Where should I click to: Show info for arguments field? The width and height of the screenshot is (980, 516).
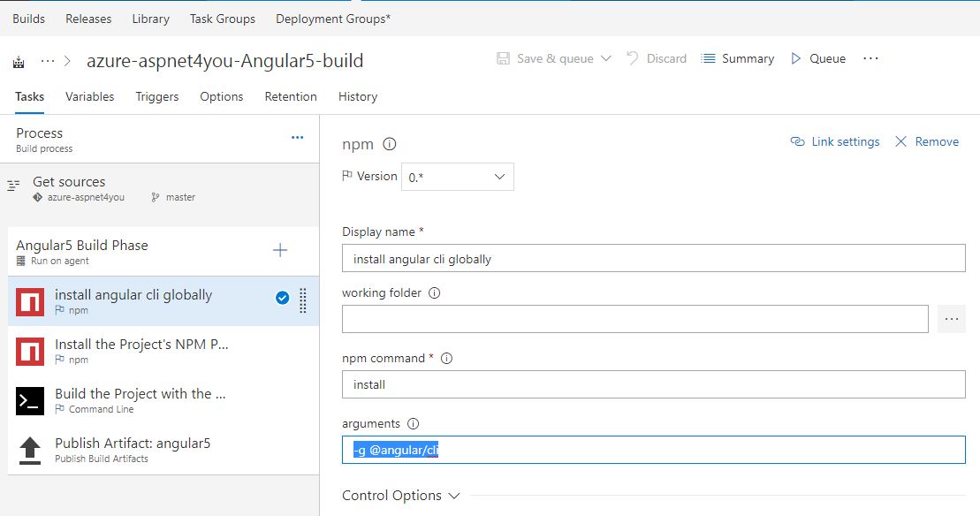(414, 423)
